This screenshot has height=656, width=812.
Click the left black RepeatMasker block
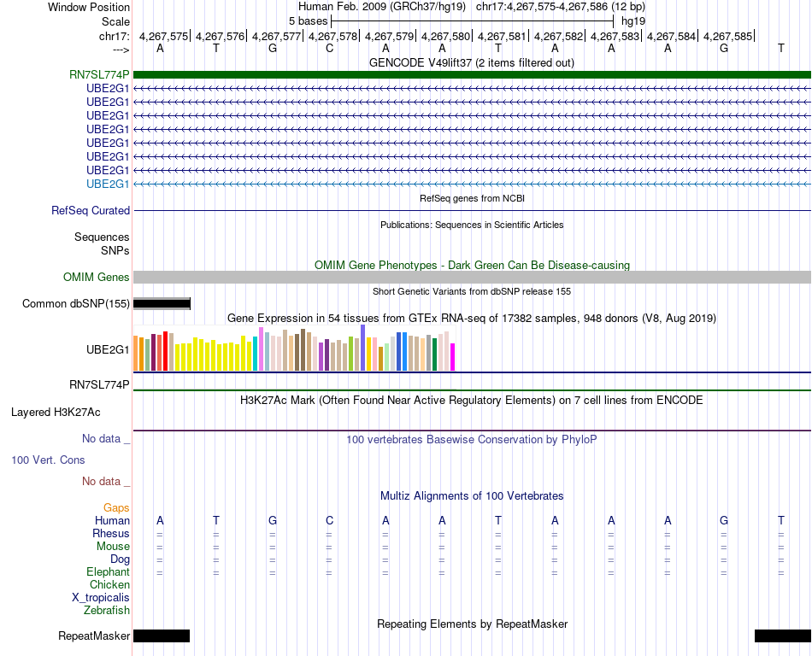(x=162, y=635)
